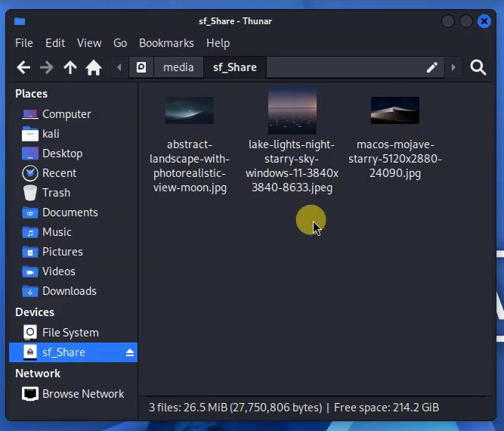Click the Music folder icon
Image resolution: width=504 pixels, height=431 pixels.
click(30, 232)
